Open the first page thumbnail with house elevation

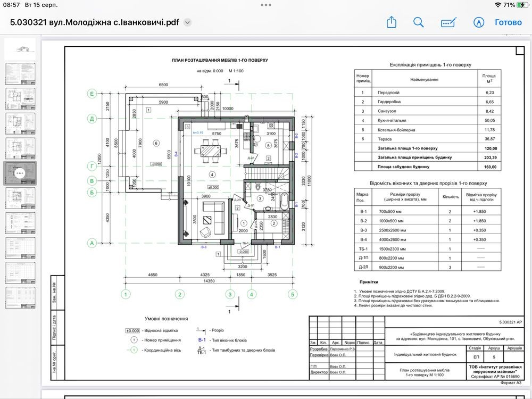pyautogui.click(x=20, y=49)
